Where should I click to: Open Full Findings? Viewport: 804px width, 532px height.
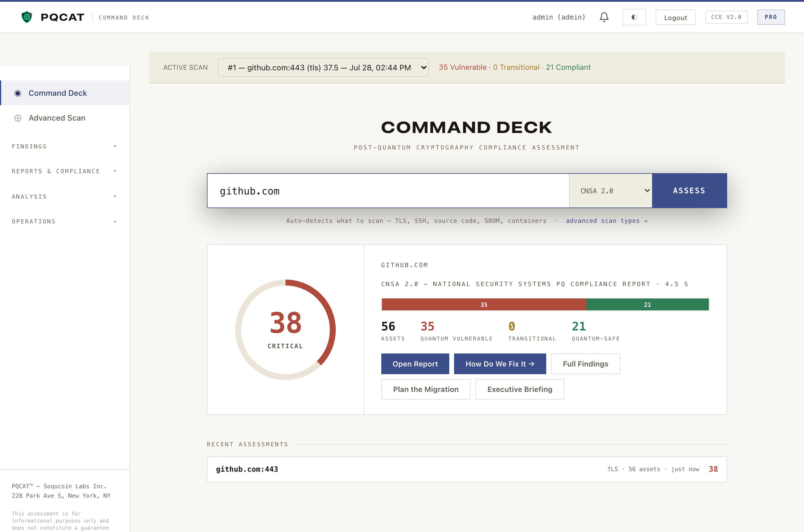click(x=585, y=364)
